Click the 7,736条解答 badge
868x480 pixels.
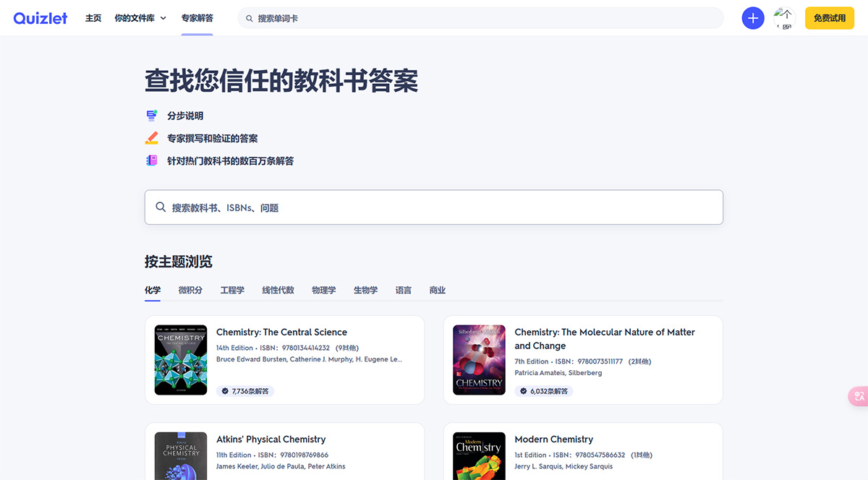point(245,390)
